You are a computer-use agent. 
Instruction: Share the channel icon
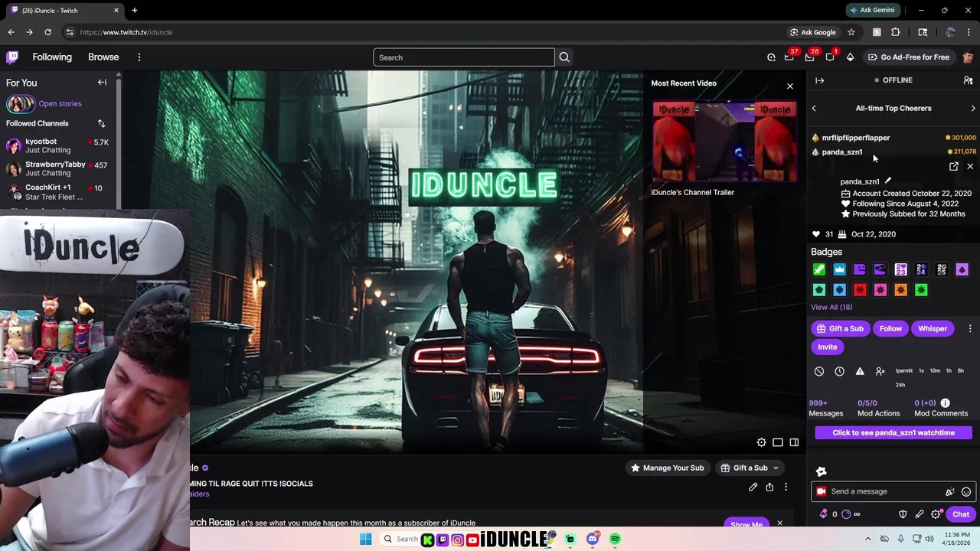pyautogui.click(x=769, y=487)
